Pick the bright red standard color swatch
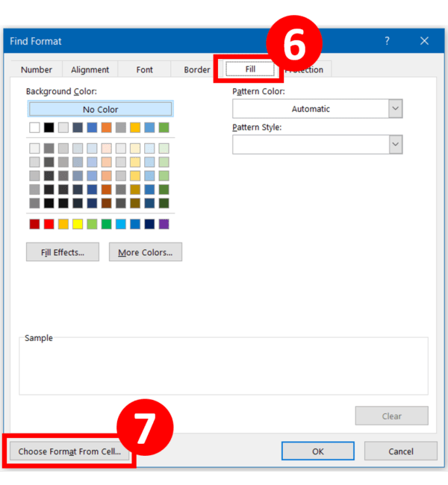Screen dimensions: 448x485 tap(49, 224)
